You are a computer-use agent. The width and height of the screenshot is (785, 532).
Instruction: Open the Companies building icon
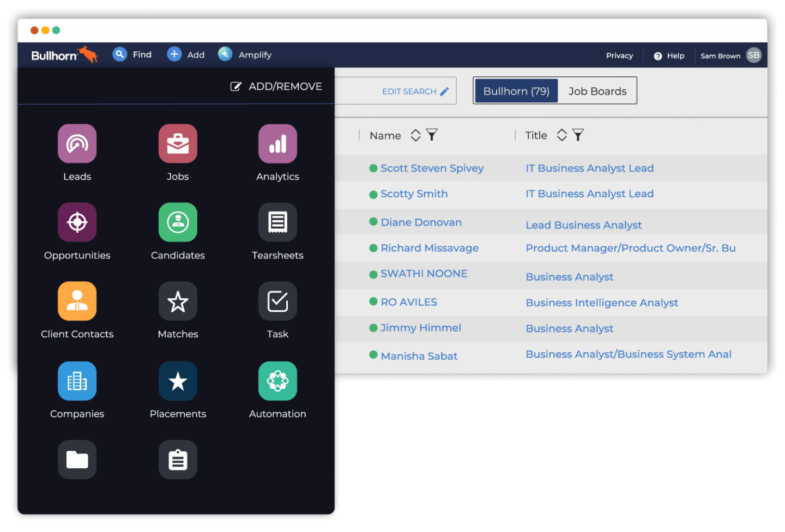point(77,381)
